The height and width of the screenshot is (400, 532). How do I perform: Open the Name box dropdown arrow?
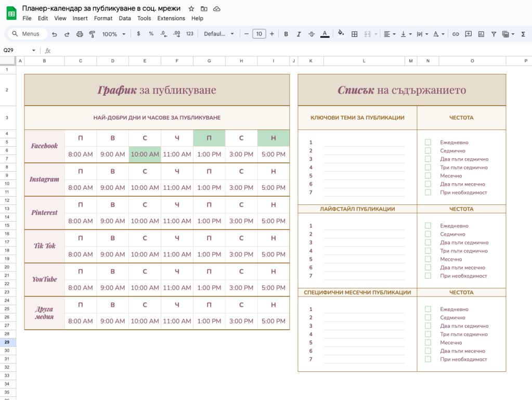tap(34, 50)
